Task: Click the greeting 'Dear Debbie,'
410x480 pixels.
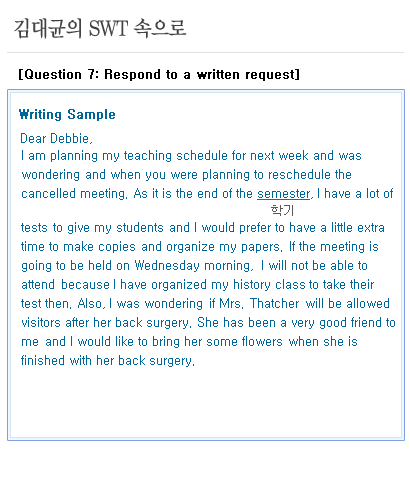Action: pyautogui.click(x=56, y=138)
